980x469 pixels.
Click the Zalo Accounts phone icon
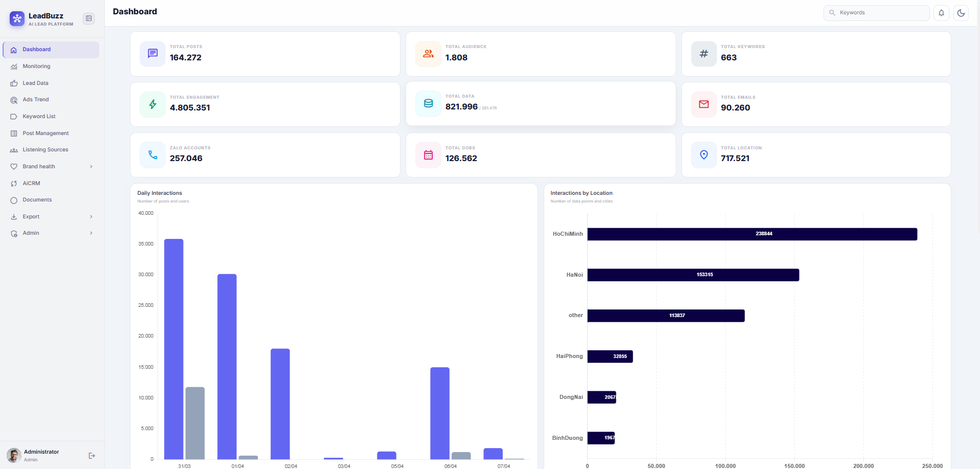coord(152,154)
